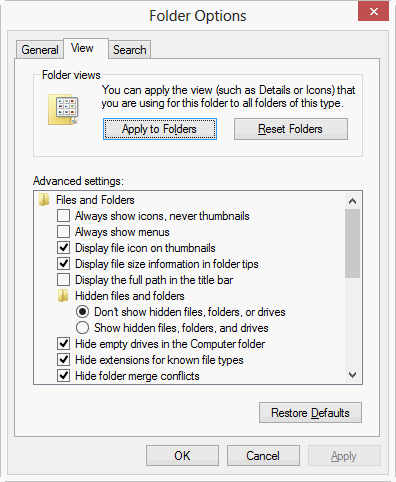Uncheck Hide empty drives in Computer folder
The height and width of the screenshot is (482, 396).
(63, 344)
